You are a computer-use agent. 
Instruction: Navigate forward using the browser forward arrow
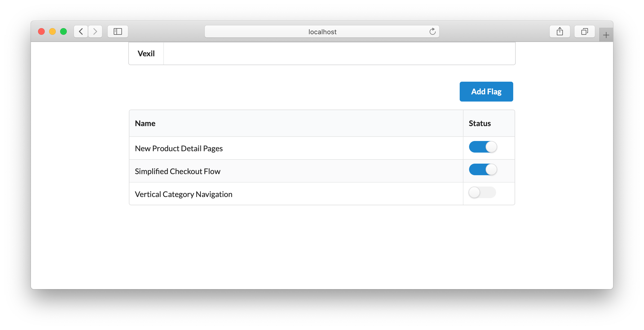(x=95, y=31)
